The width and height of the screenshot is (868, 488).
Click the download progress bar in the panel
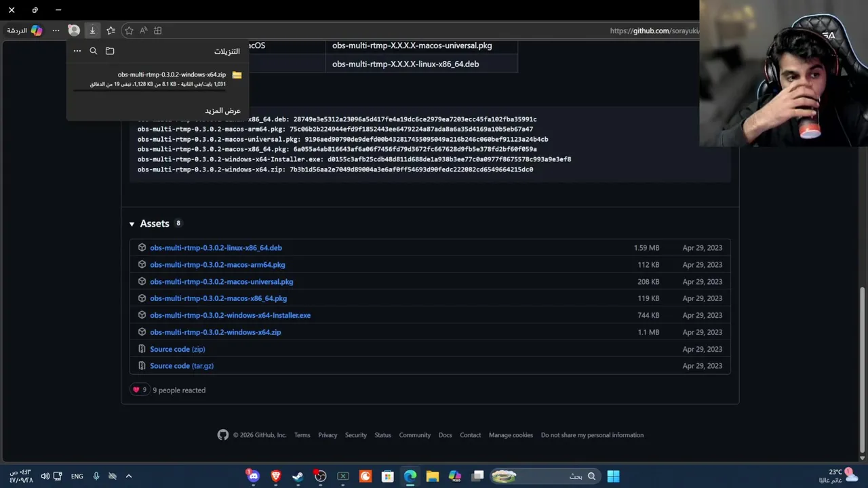pyautogui.click(x=149, y=89)
